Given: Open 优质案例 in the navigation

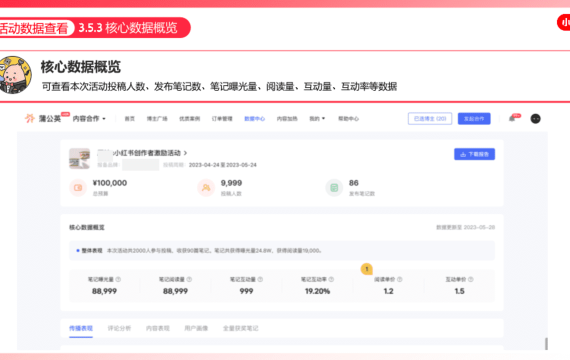Looking at the screenshot, I should coord(189,119).
